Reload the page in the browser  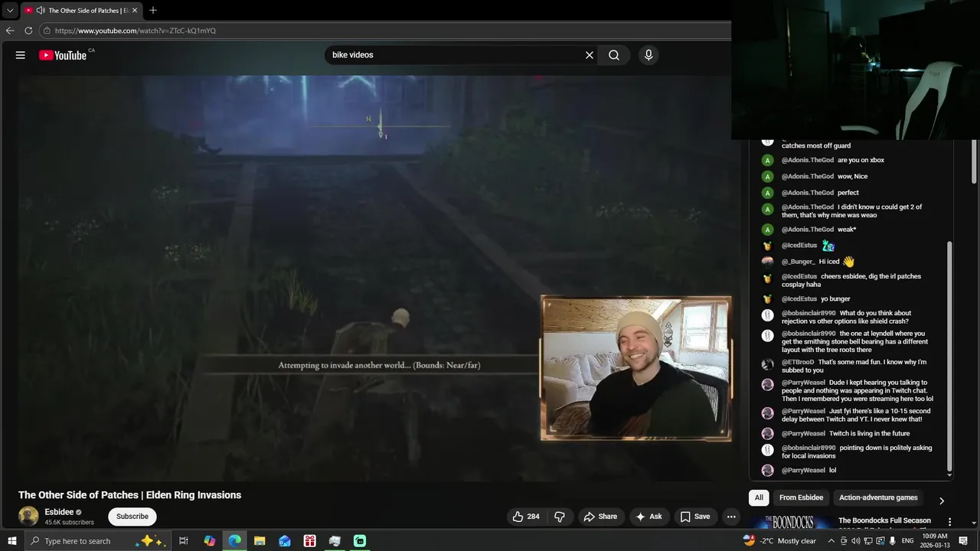[28, 31]
